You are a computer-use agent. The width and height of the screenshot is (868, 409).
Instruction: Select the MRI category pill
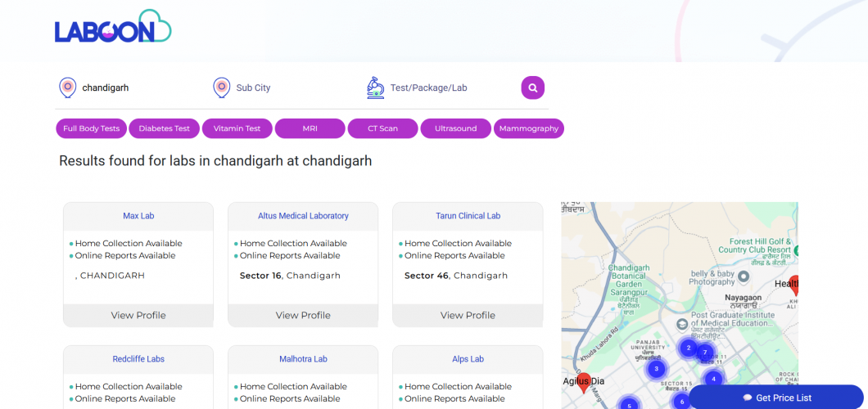coord(310,128)
